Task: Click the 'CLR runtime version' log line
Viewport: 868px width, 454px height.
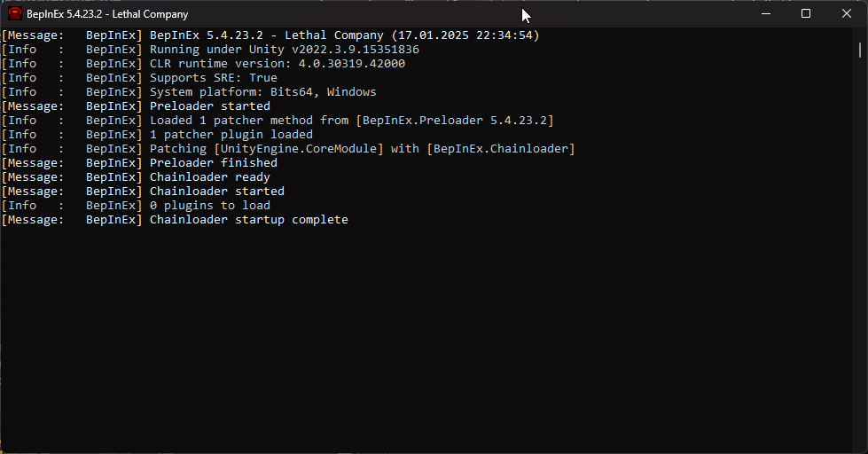Action: click(x=277, y=64)
